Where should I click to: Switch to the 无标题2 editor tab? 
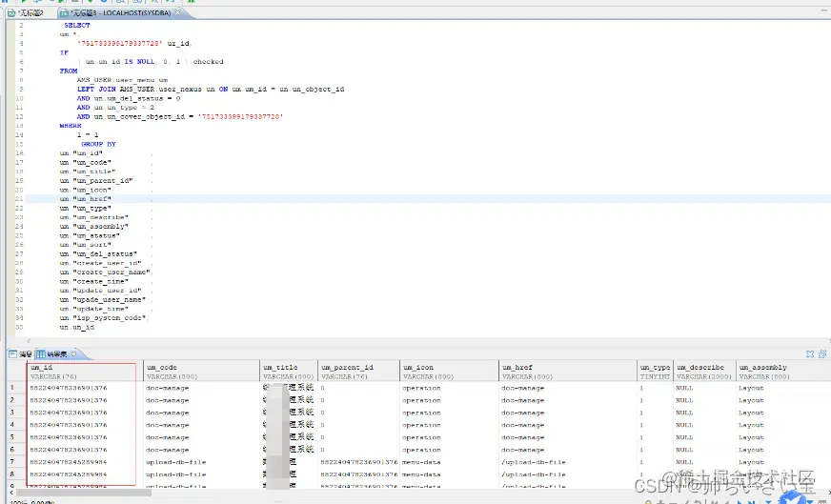pos(26,12)
